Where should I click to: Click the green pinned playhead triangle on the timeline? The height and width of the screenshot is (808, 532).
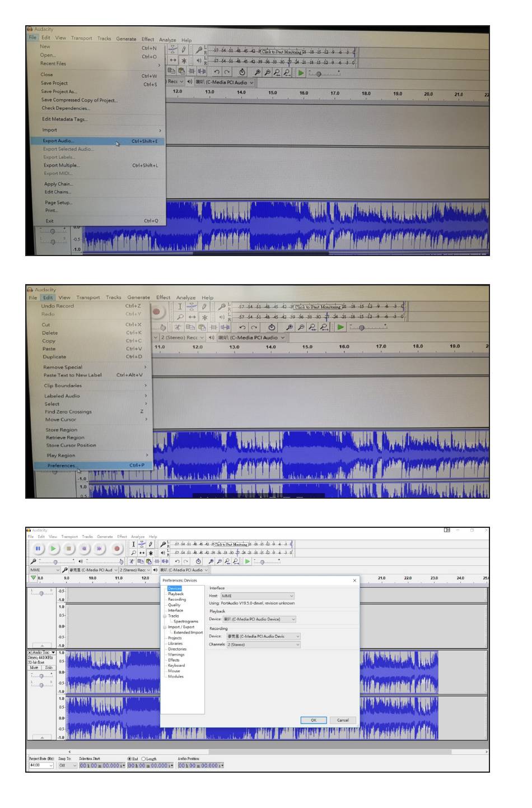pos(33,578)
